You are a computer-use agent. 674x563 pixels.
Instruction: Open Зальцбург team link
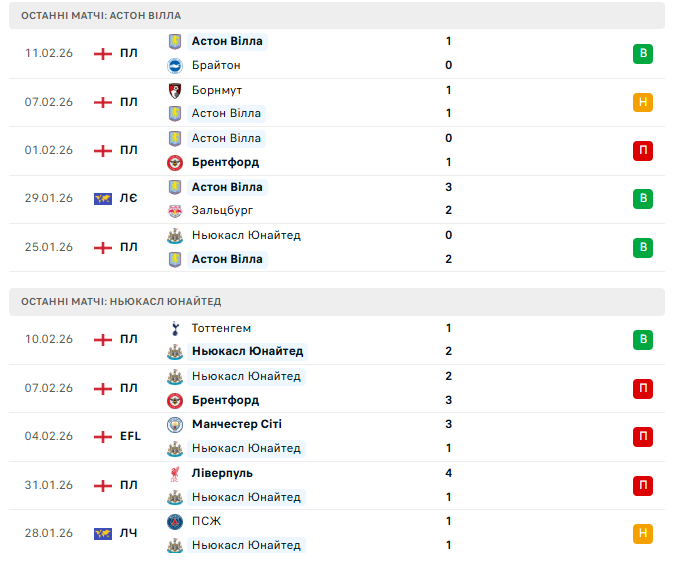coord(222,210)
